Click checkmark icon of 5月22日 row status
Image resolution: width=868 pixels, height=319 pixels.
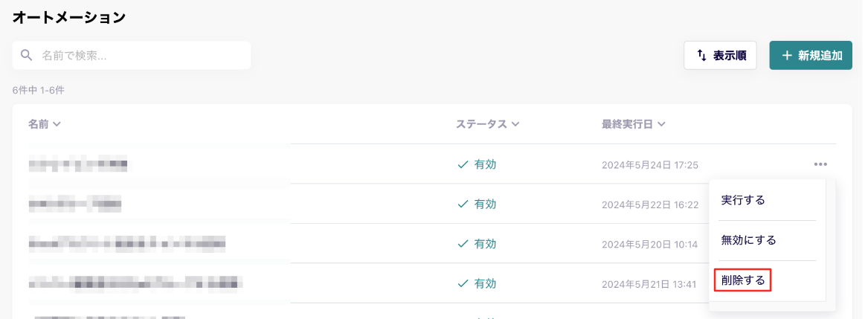(463, 204)
